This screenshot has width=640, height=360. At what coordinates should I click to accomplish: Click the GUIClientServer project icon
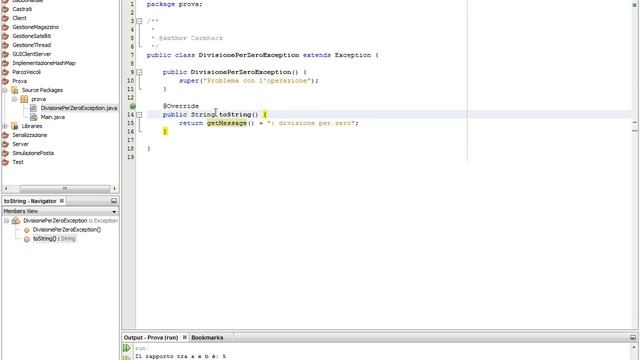tap(5, 54)
